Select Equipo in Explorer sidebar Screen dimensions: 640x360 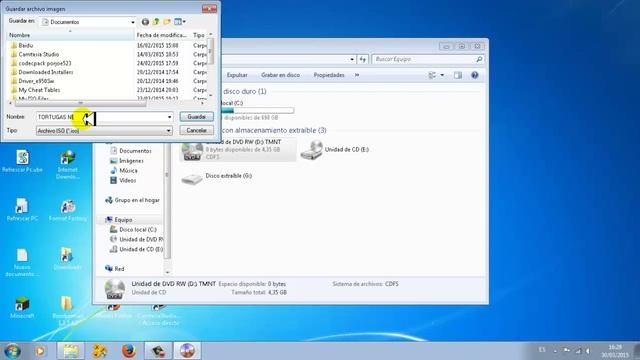[x=118, y=220]
